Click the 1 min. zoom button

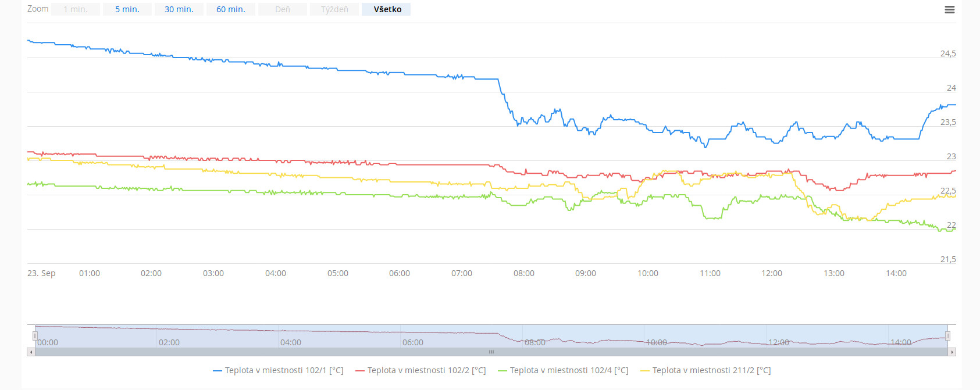pos(76,9)
